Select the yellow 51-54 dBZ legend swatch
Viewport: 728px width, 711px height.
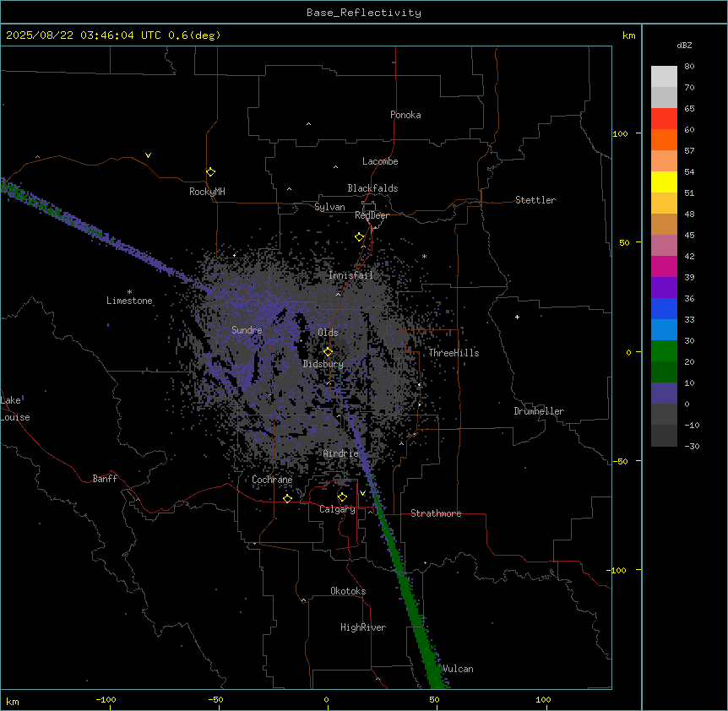(x=664, y=182)
